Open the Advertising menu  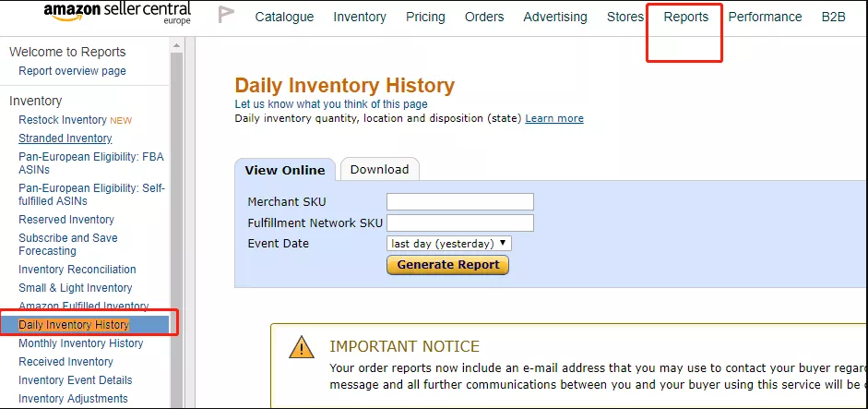tap(554, 17)
